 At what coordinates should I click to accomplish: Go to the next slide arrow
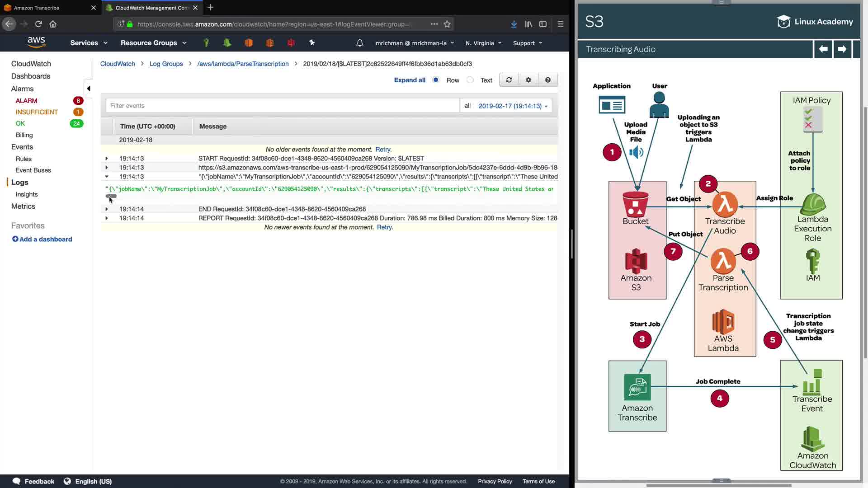(842, 49)
